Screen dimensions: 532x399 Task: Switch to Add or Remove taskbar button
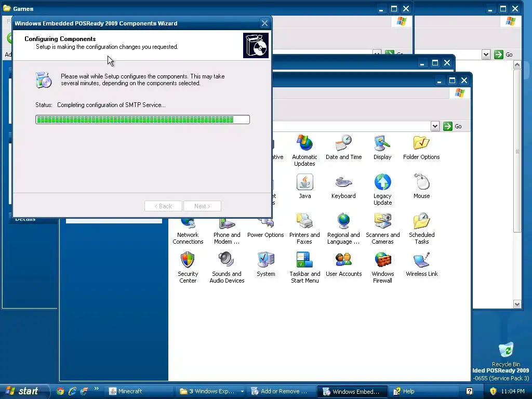pos(281,391)
